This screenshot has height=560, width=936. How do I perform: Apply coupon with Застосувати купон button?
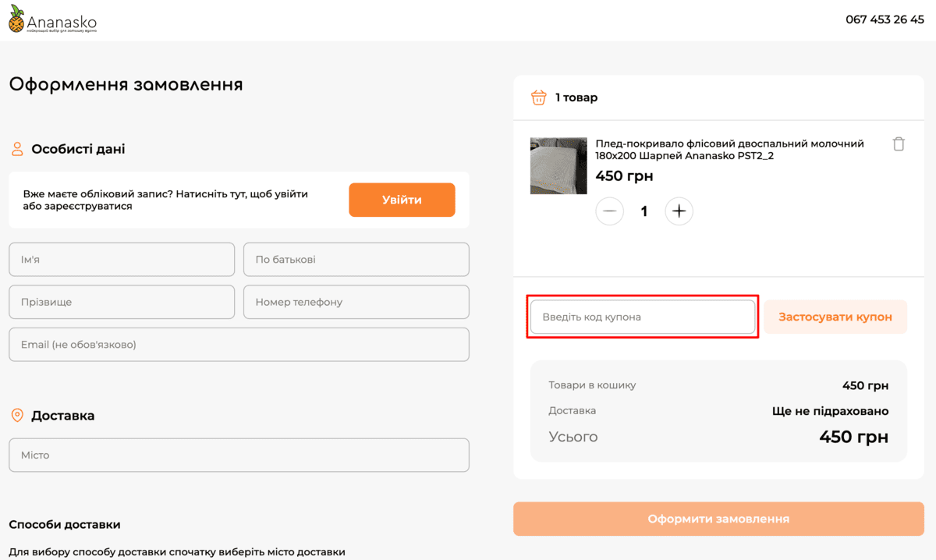(835, 317)
